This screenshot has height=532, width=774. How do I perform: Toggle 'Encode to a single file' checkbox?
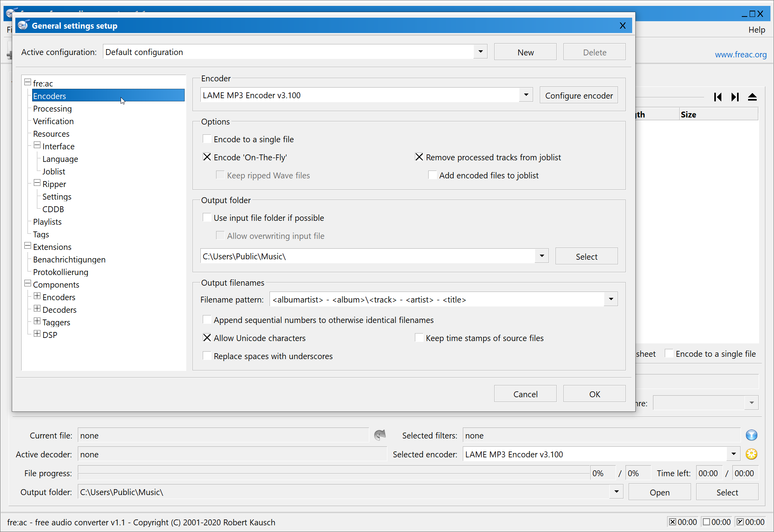point(207,139)
